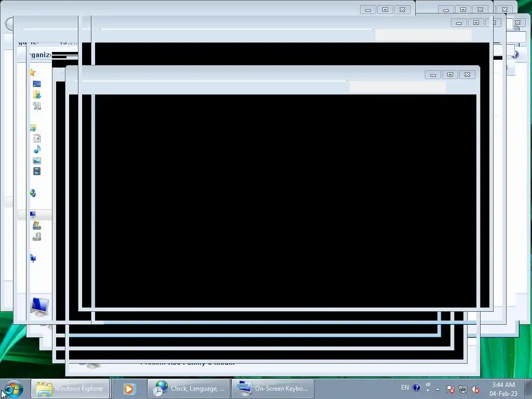Show hidden tray icons arrow
This screenshot has width=532, height=399.
[437, 390]
